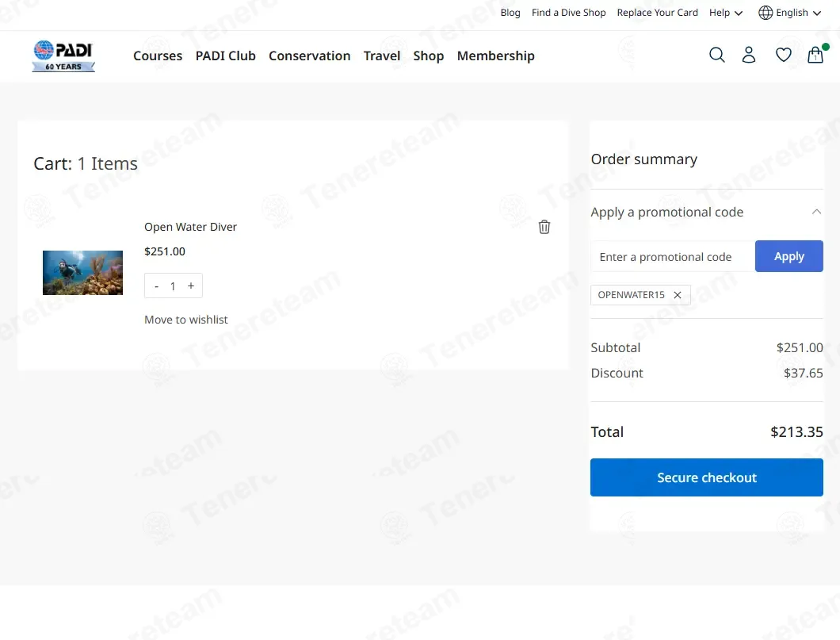840x640 pixels.
Task: Collapse the promotional code section
Action: click(816, 212)
